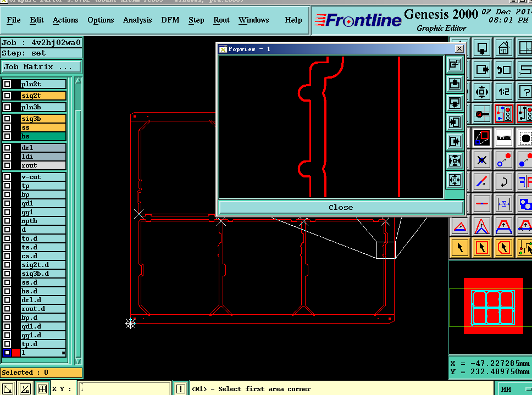Viewport: 532px width, 395px height.
Task: Click the Job Matrix button
Action: coord(41,67)
